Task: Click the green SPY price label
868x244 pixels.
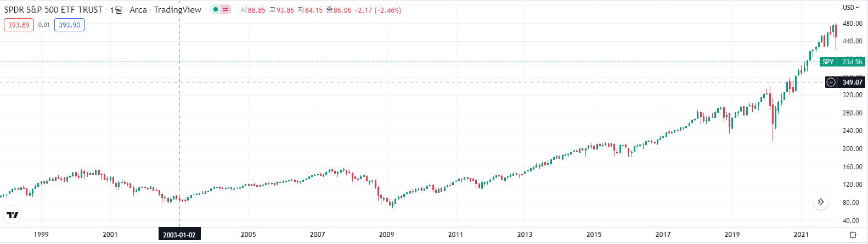Action: click(828, 62)
